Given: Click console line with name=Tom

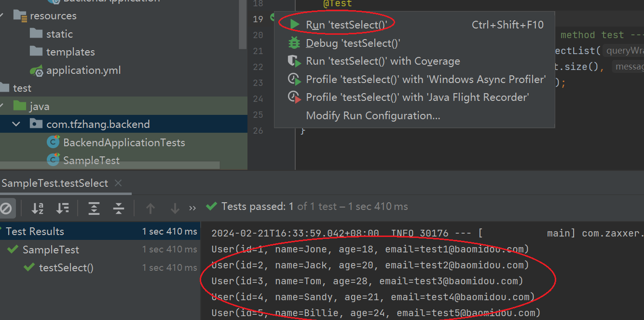Looking at the screenshot, I should [367, 281].
